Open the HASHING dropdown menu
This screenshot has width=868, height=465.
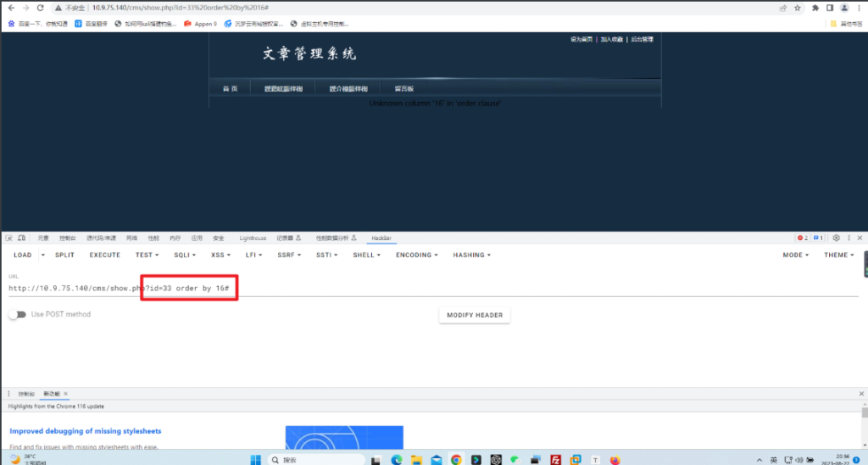click(x=471, y=255)
